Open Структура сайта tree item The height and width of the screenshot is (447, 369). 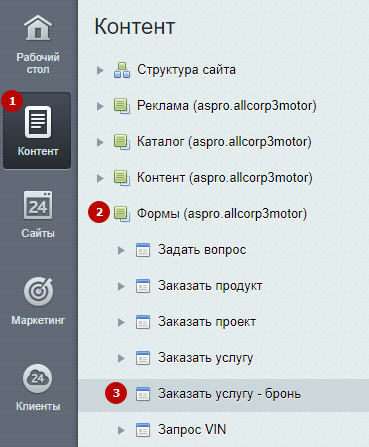pyautogui.click(x=186, y=70)
